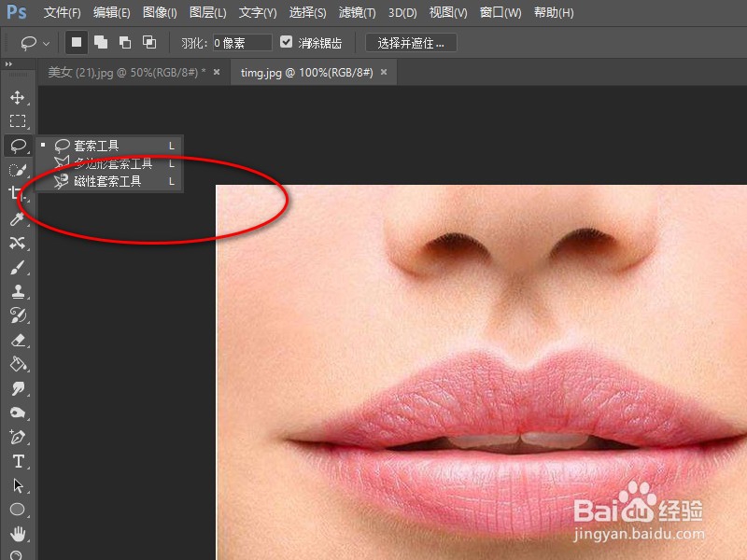This screenshot has width=747, height=560.
Task: Choose Add to Selection mode icon
Action: click(101, 42)
